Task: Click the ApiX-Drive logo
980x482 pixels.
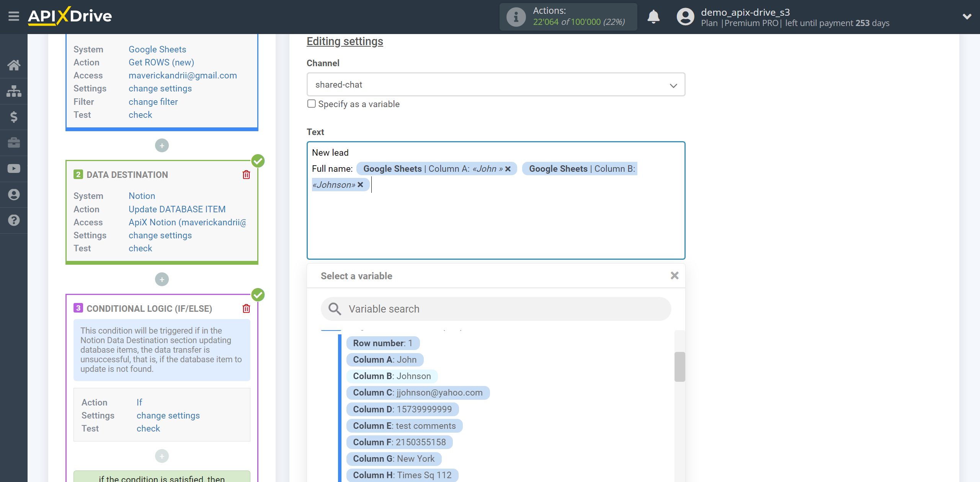Action: [70, 16]
